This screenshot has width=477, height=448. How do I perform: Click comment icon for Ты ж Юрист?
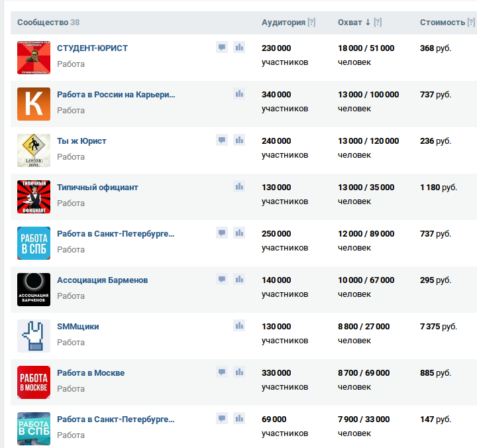(222, 140)
